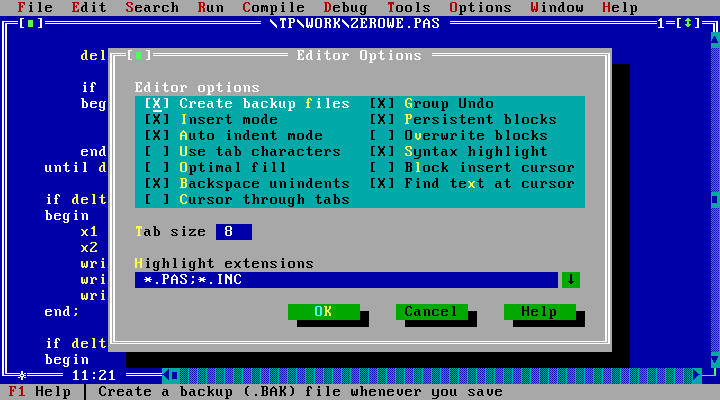The height and width of the screenshot is (400, 720).
Task: Open the Compile menu
Action: click(x=275, y=7)
